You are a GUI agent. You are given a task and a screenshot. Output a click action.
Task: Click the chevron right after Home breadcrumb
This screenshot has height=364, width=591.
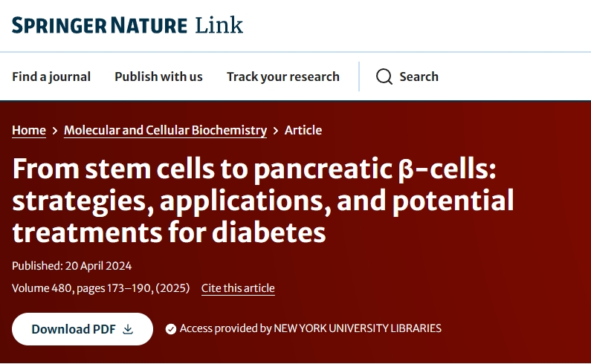(55, 131)
